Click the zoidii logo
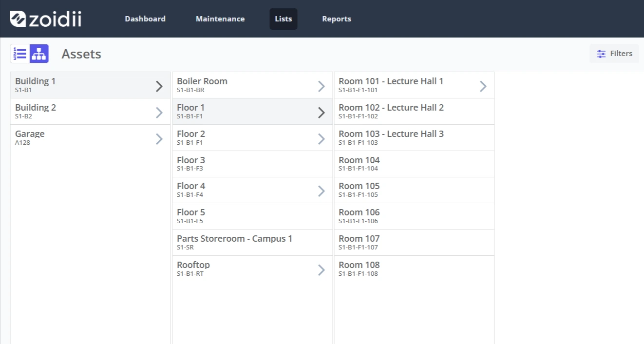This screenshot has width=644, height=344. click(x=46, y=19)
